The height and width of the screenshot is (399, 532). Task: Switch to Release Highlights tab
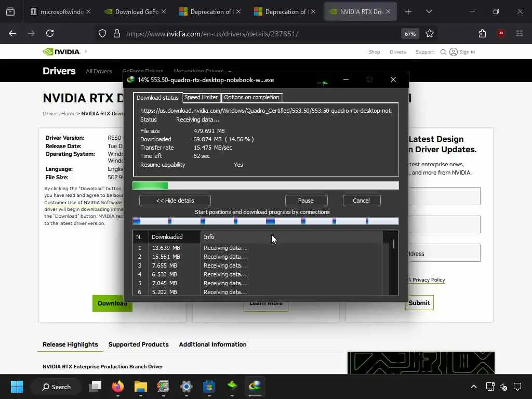coord(70,344)
